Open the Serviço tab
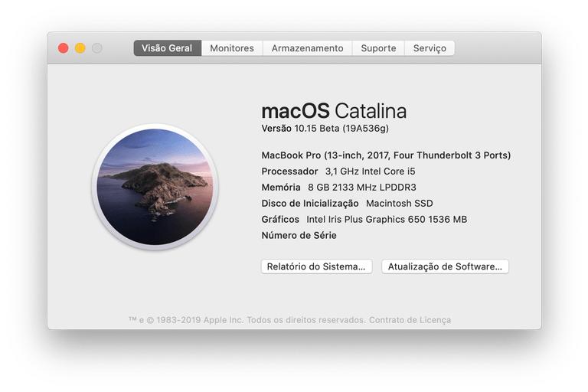This screenshot has height=392, width=588. tap(430, 48)
